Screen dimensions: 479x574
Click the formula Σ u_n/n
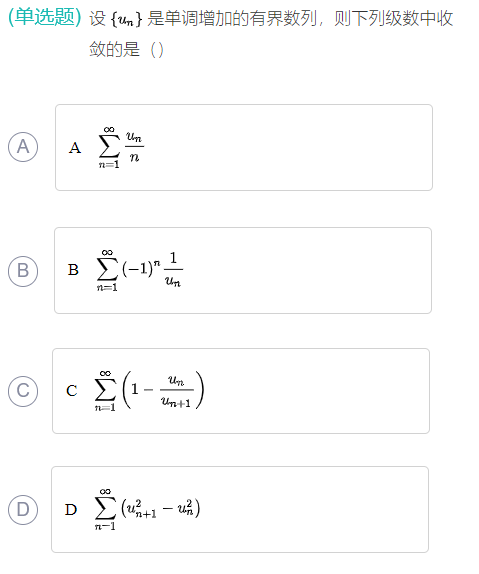tap(121, 148)
